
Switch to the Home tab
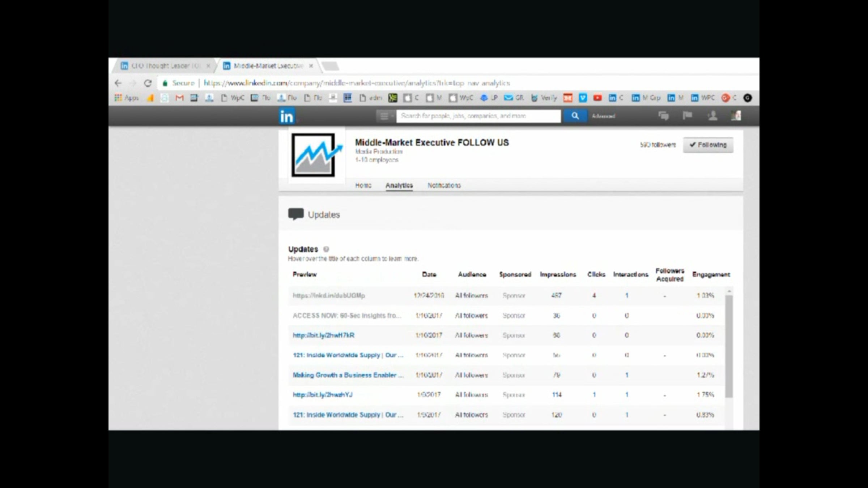(x=363, y=185)
